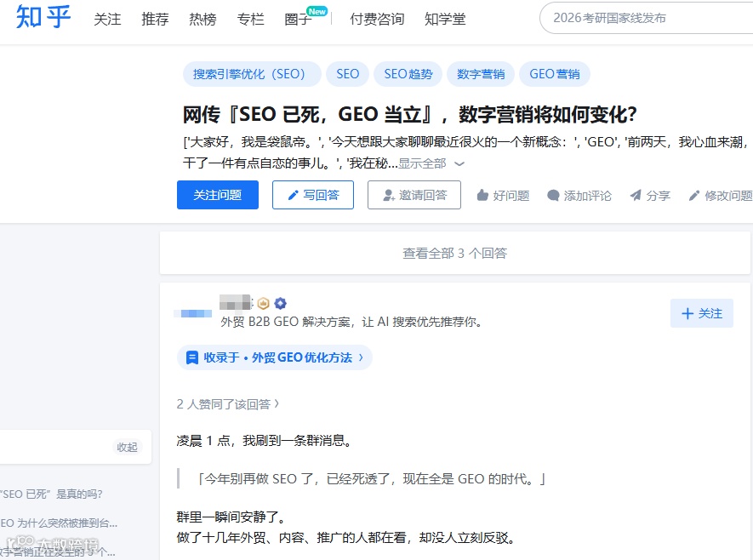
Task: Open the SEO趋势 topic tag
Action: tap(408, 74)
